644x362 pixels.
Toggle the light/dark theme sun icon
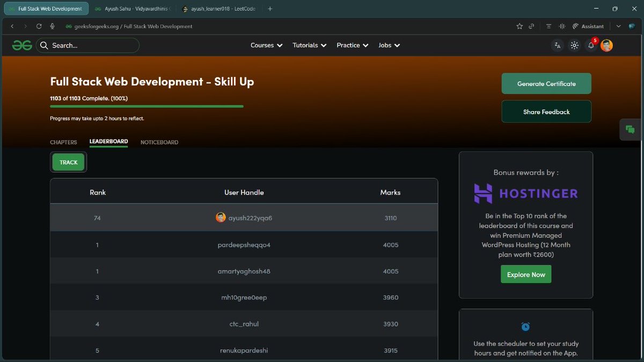point(574,46)
